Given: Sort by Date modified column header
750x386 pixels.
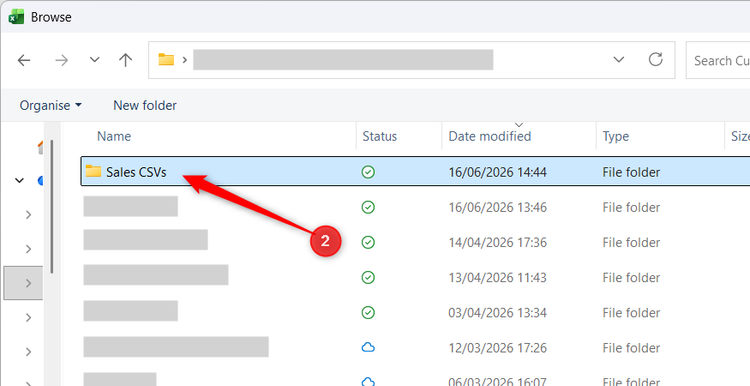Looking at the screenshot, I should [490, 136].
